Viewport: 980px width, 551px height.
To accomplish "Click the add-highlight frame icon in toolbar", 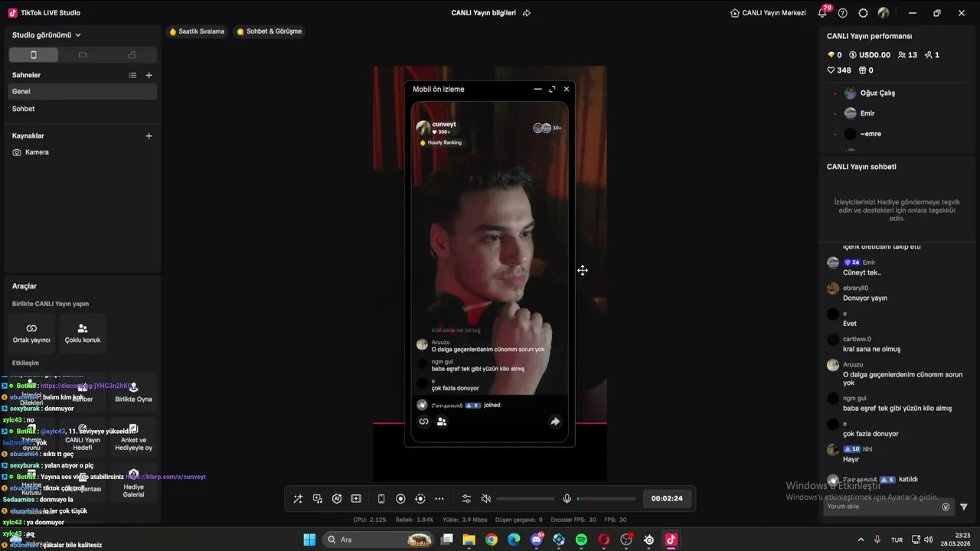I will (356, 499).
